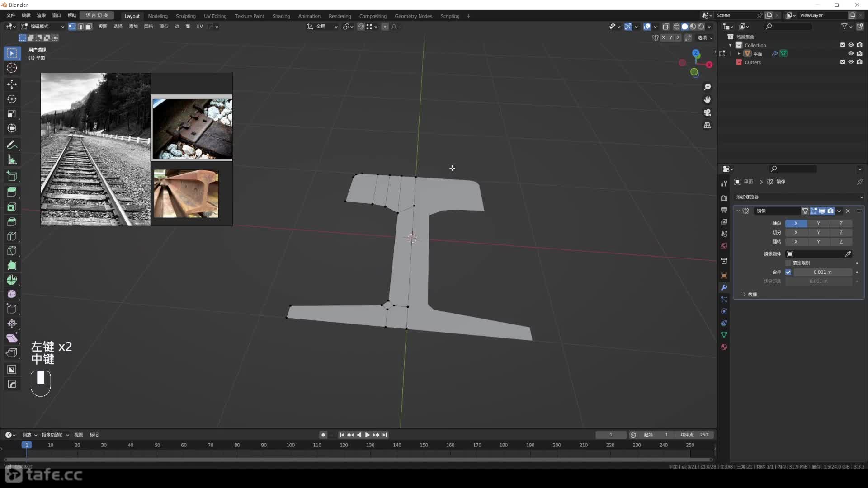Viewport: 868px width, 488px height.
Task: Enable the 范围限制 clipping checkbox
Action: tap(788, 263)
